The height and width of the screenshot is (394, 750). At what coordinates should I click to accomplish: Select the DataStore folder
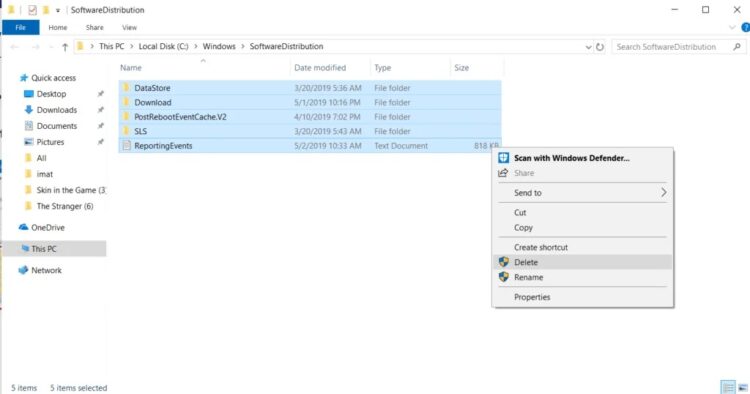(310, 88)
